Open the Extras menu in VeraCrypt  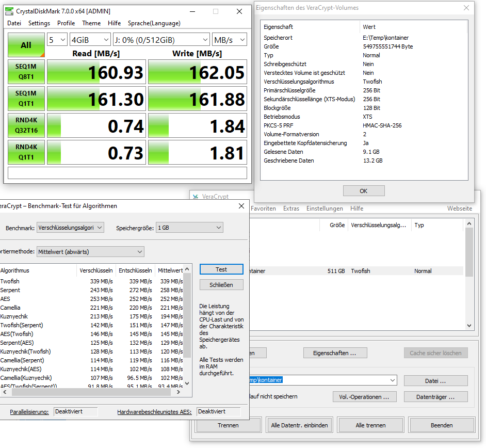click(x=291, y=209)
